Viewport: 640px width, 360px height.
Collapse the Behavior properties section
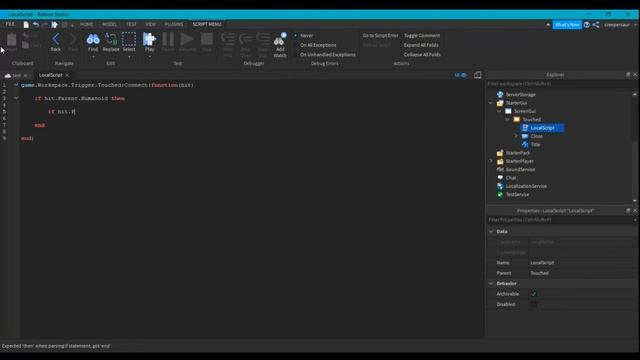(x=491, y=283)
